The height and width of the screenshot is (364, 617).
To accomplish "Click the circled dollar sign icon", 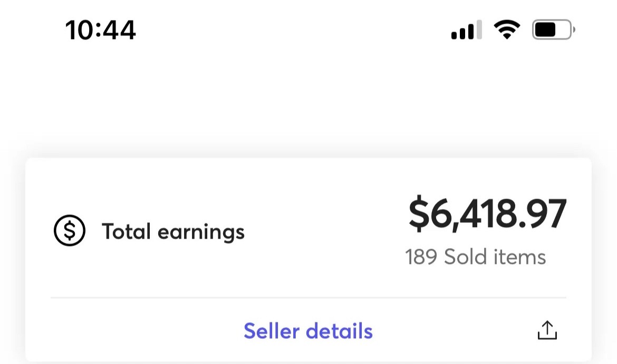I will point(70,230).
